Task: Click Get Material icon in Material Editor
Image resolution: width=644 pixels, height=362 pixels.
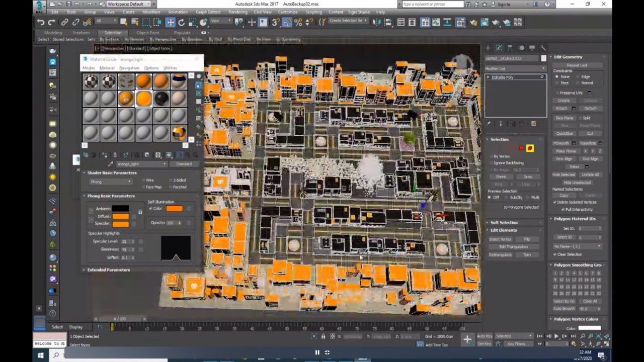Action: [86, 155]
